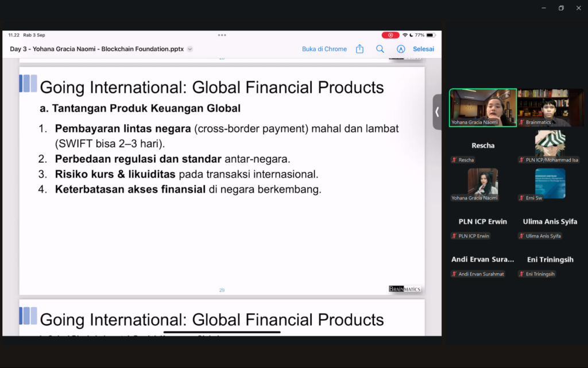Restore the window using the title bar button
The image size is (588, 368).
(x=561, y=8)
